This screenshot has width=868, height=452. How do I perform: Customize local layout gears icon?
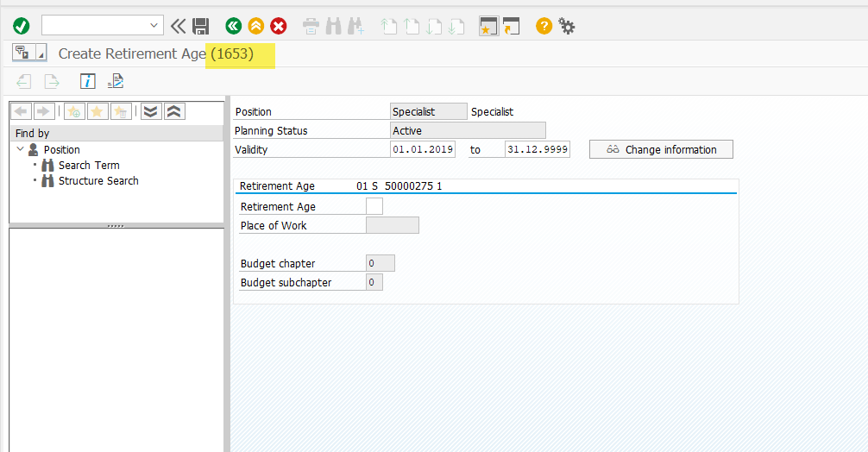point(566,26)
